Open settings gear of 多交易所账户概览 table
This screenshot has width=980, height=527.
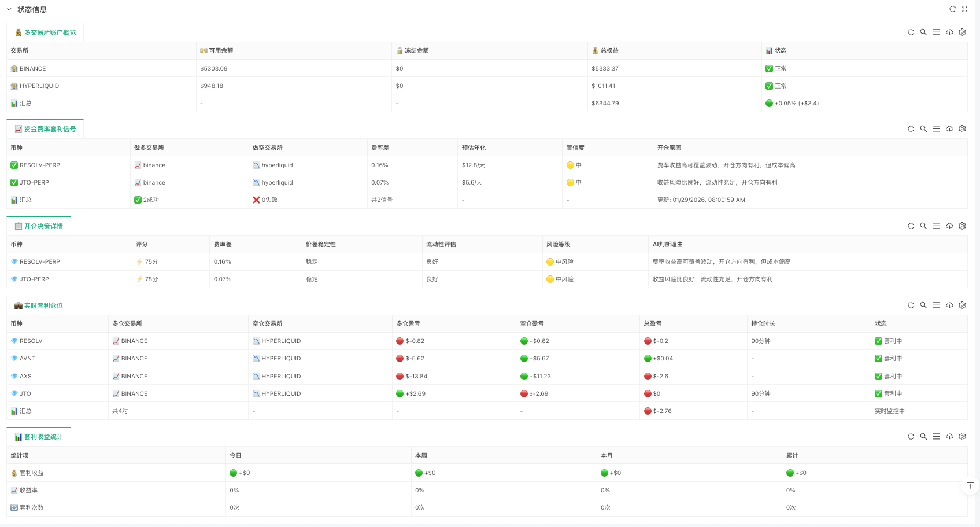tap(962, 32)
